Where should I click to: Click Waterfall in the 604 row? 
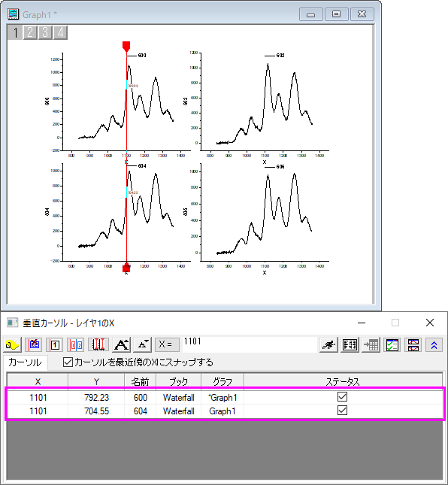(178, 411)
